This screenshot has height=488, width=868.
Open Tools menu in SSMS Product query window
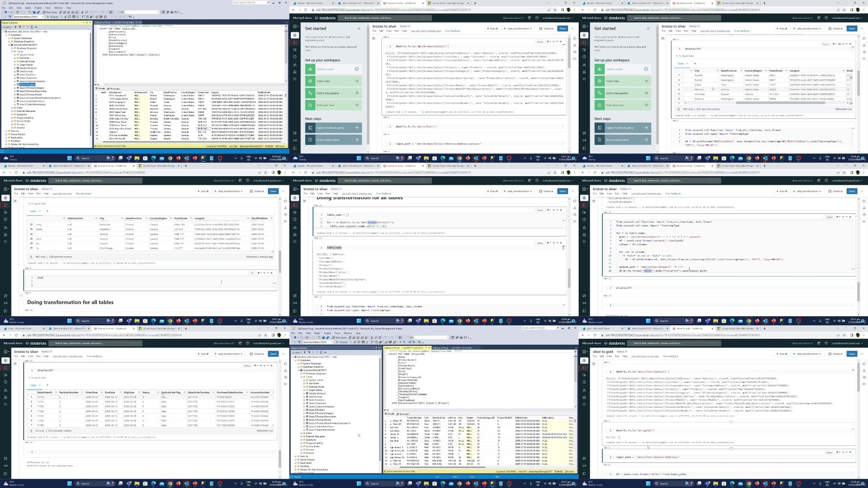[x=337, y=333]
